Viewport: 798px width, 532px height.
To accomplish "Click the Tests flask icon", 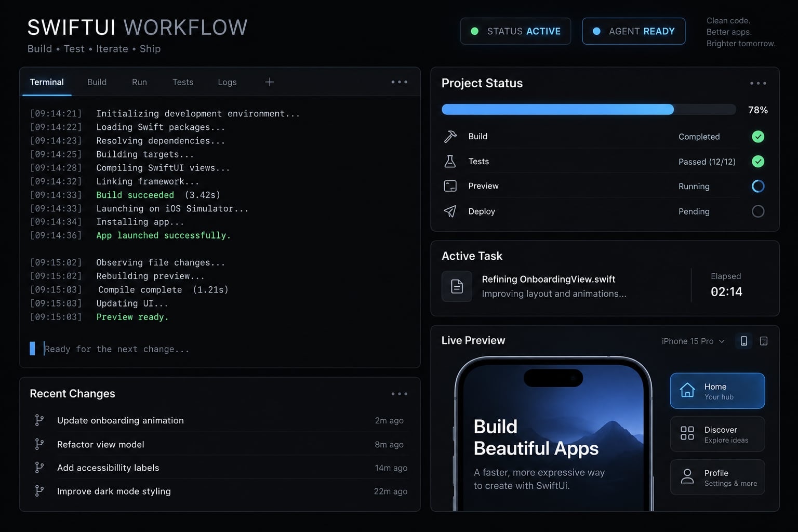I will coord(450,161).
